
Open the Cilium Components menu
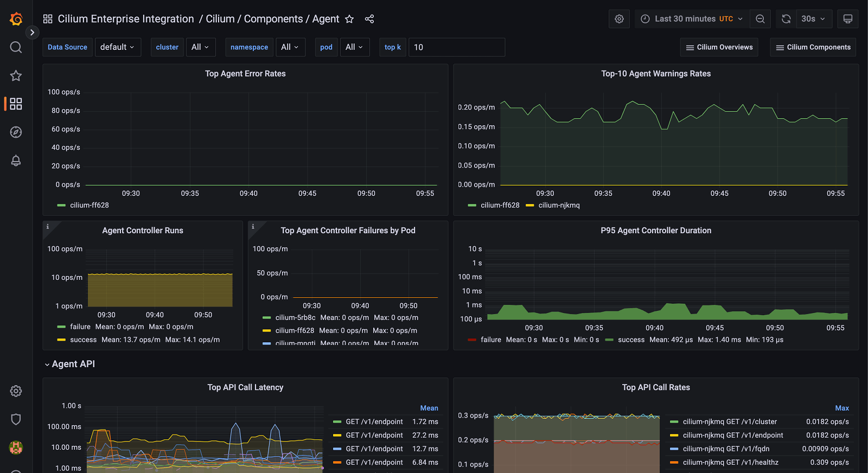813,47
